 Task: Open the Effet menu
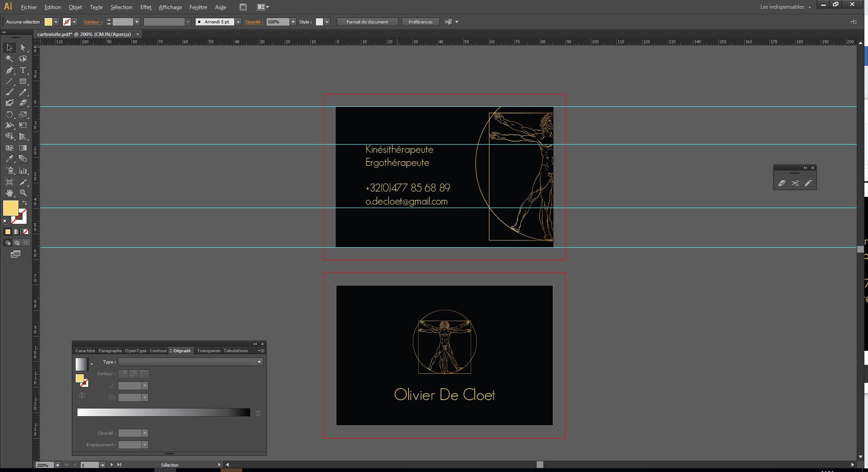click(146, 7)
